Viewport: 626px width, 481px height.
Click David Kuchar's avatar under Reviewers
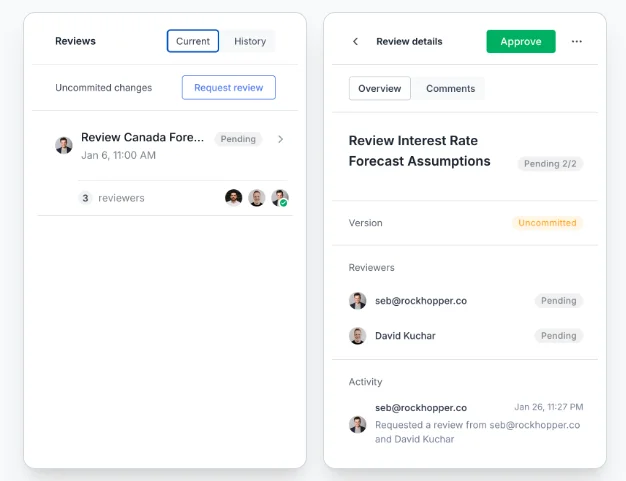point(357,336)
